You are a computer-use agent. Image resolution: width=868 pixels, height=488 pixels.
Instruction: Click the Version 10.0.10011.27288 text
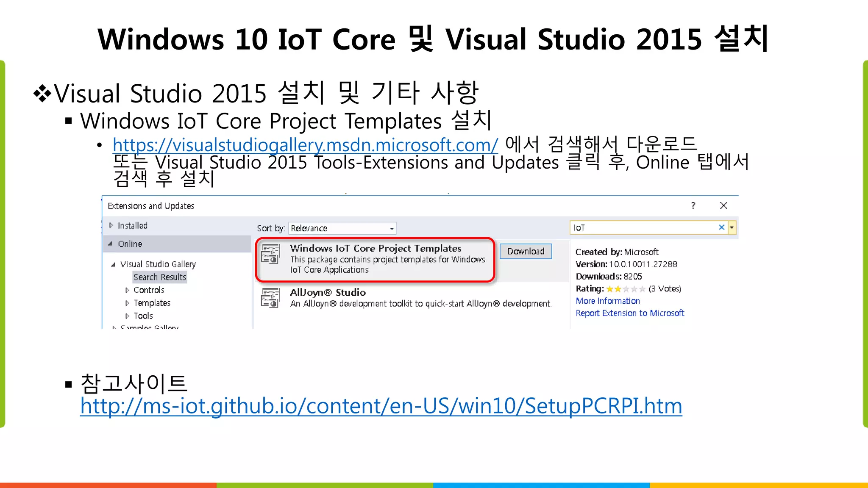pyautogui.click(x=626, y=264)
